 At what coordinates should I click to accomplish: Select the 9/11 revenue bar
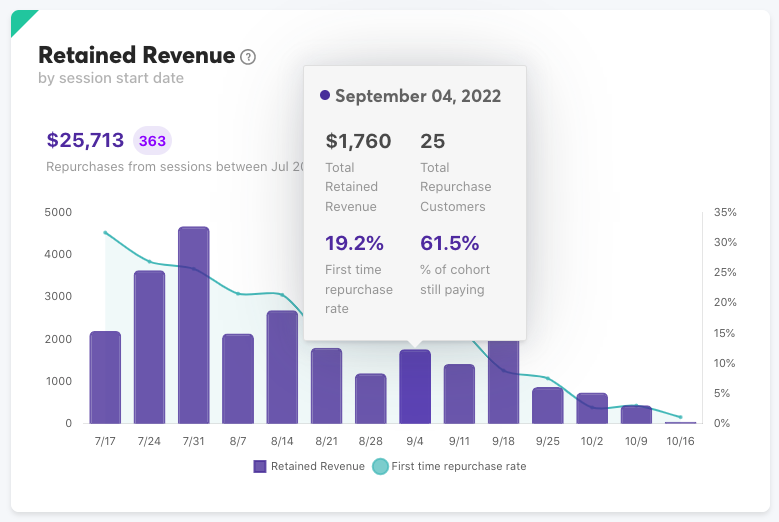[459, 393]
